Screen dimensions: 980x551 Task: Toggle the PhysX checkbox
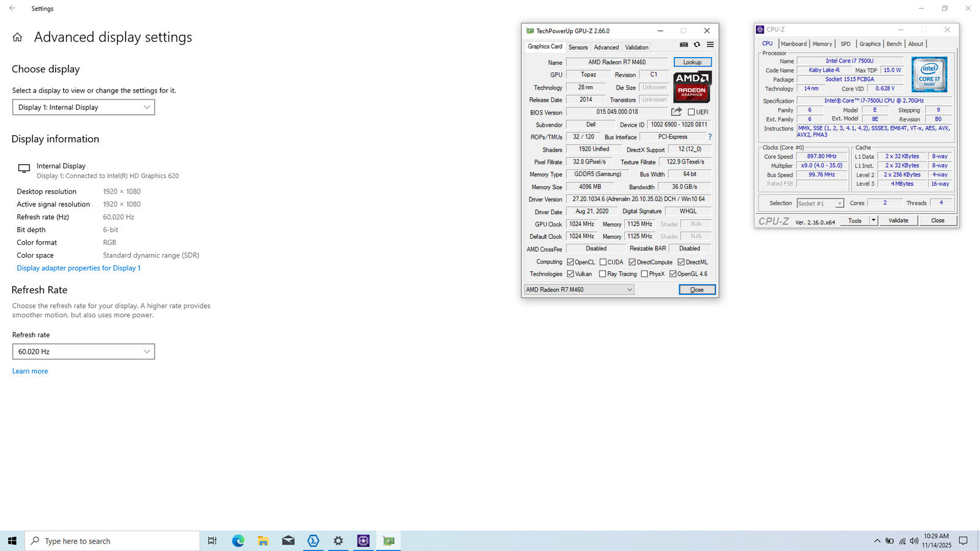pyautogui.click(x=644, y=274)
